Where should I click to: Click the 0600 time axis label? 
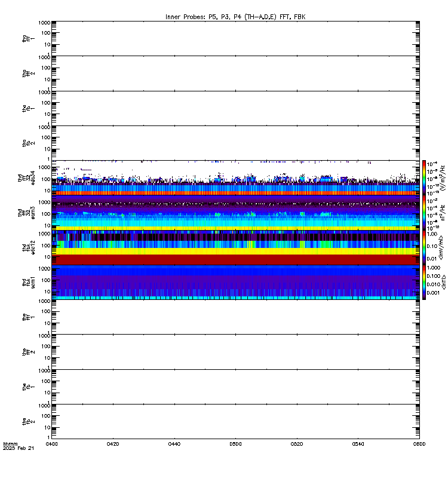[x=419, y=444]
